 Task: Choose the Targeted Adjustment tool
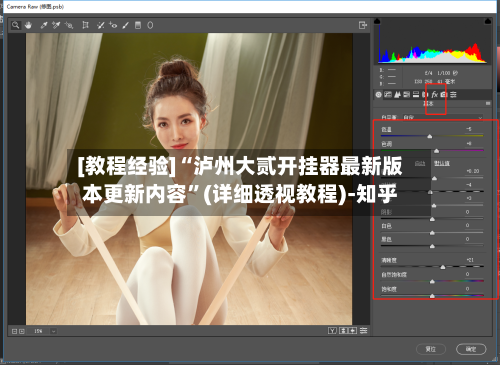coord(69,25)
